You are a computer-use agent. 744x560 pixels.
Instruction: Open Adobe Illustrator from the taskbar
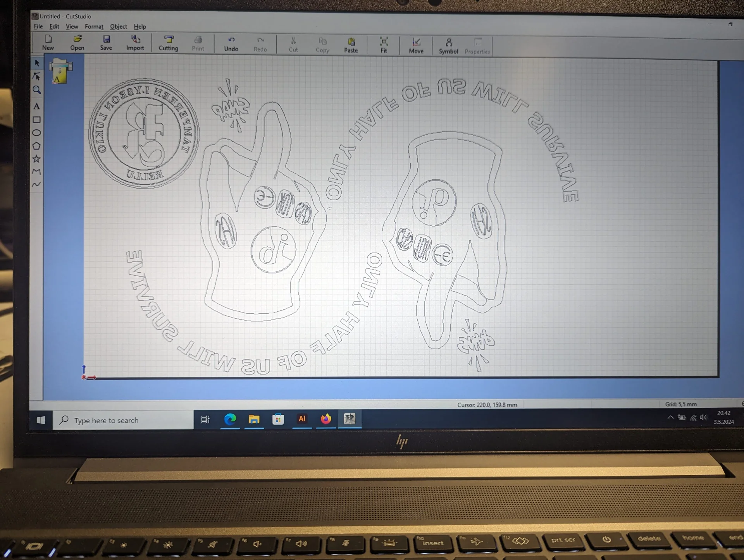[x=302, y=419]
